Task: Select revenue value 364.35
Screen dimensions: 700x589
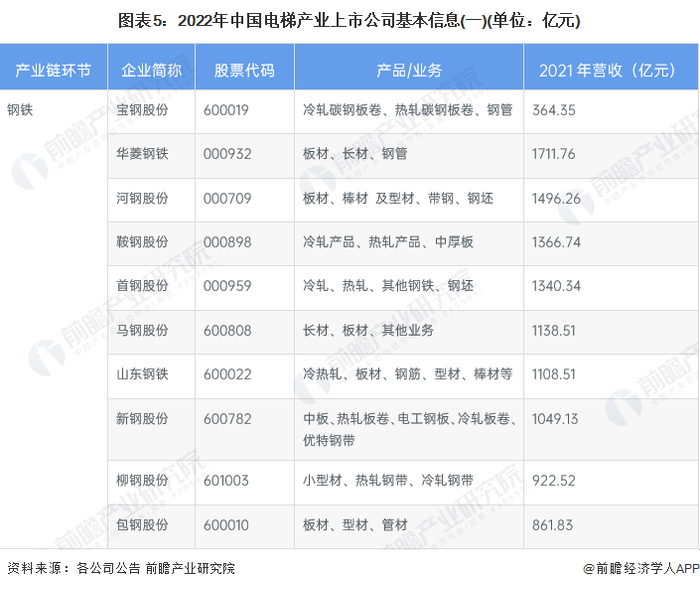Action: (554, 110)
